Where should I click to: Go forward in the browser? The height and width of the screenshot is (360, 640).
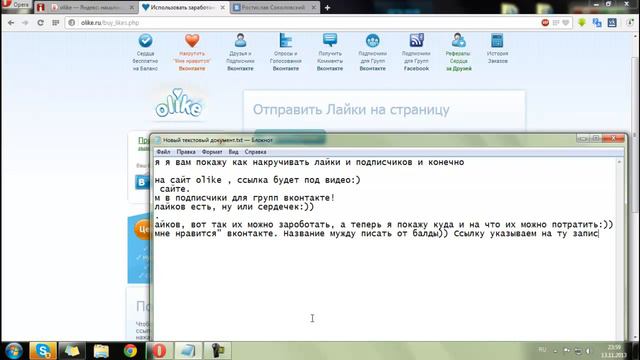25,23
